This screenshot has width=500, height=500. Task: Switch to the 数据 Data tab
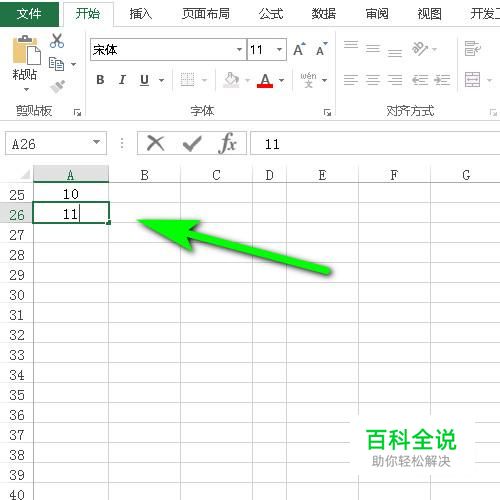(324, 14)
